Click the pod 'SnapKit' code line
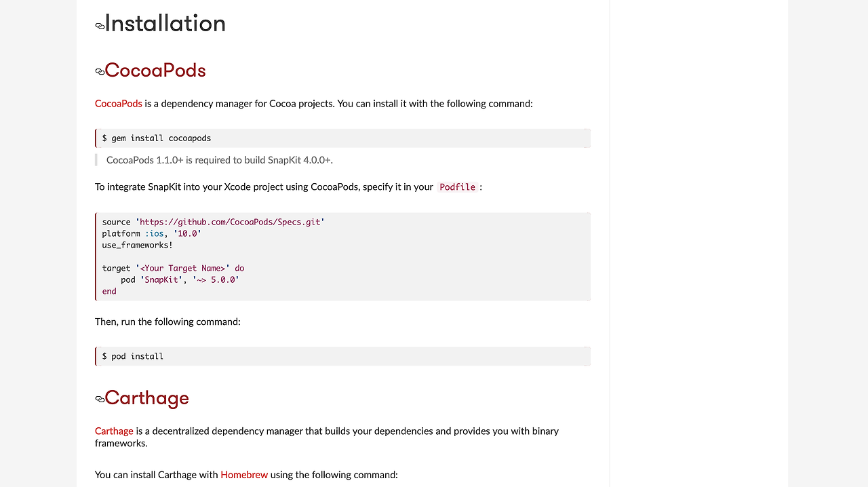The height and width of the screenshot is (487, 868). 180,279
